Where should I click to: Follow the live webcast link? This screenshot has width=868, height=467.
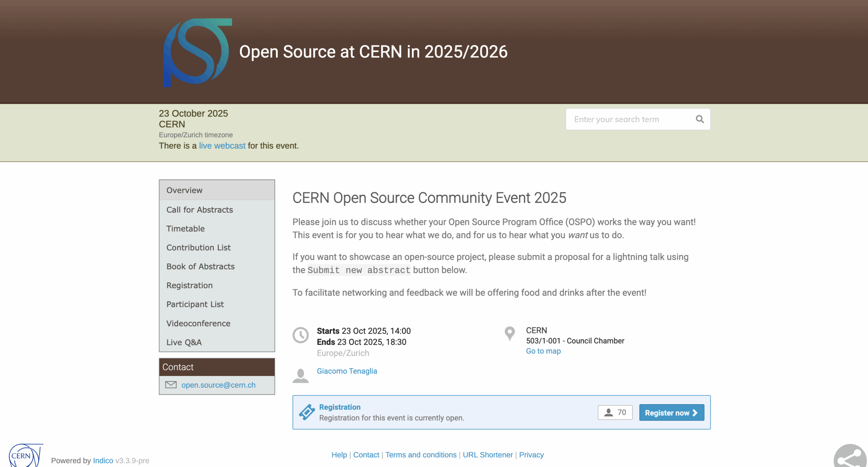click(x=222, y=146)
